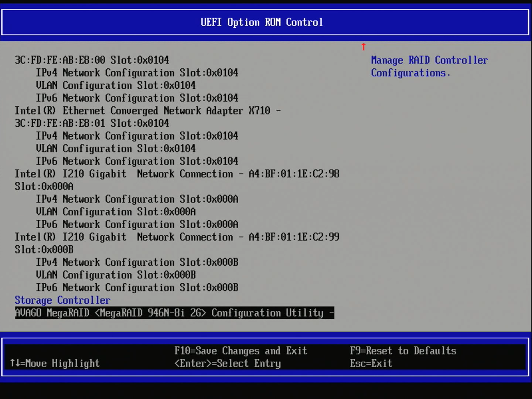Click F9=Reset to Defaults hint
This screenshot has width=532, height=399.
coord(403,351)
